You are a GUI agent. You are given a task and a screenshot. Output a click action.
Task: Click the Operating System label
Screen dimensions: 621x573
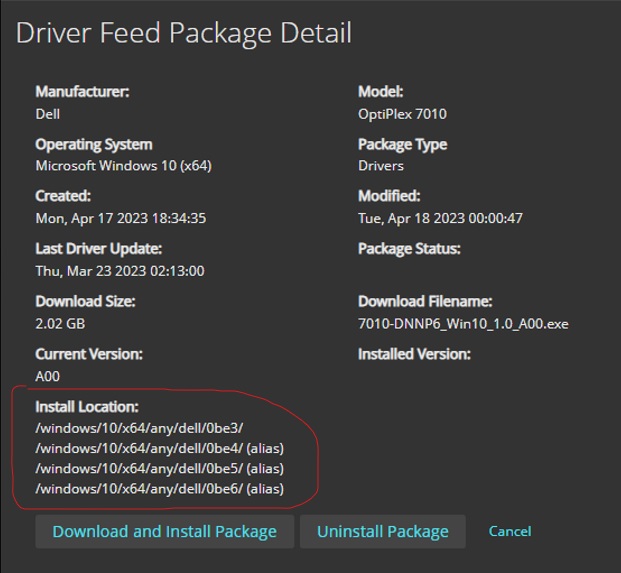94,145
